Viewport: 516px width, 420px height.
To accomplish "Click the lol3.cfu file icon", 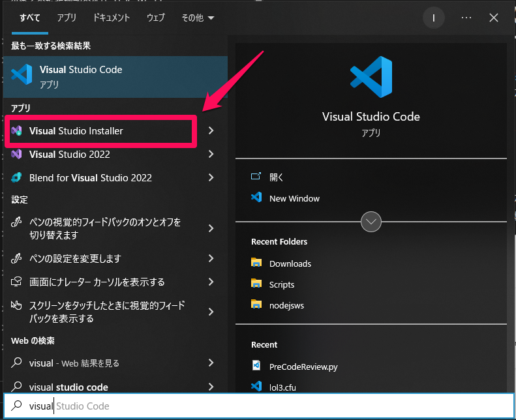I will [x=256, y=386].
